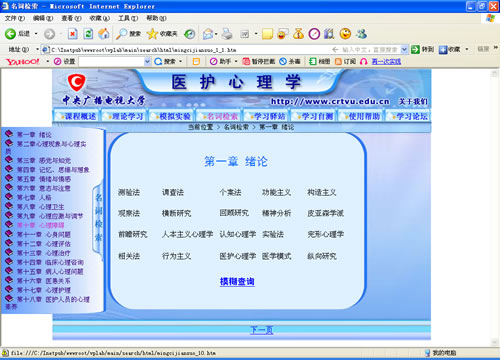Screen dimensions: 500x360
Task: Click the red X Stop icon
Action: click(73, 34)
